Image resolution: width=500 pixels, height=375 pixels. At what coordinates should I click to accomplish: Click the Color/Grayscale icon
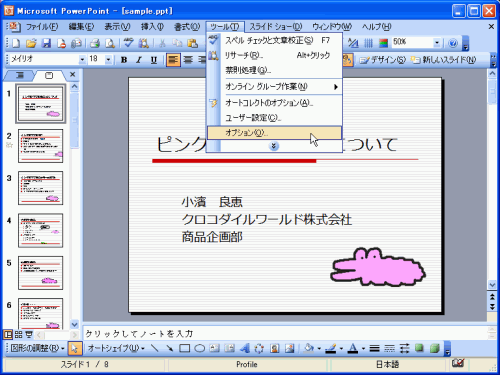[383, 43]
